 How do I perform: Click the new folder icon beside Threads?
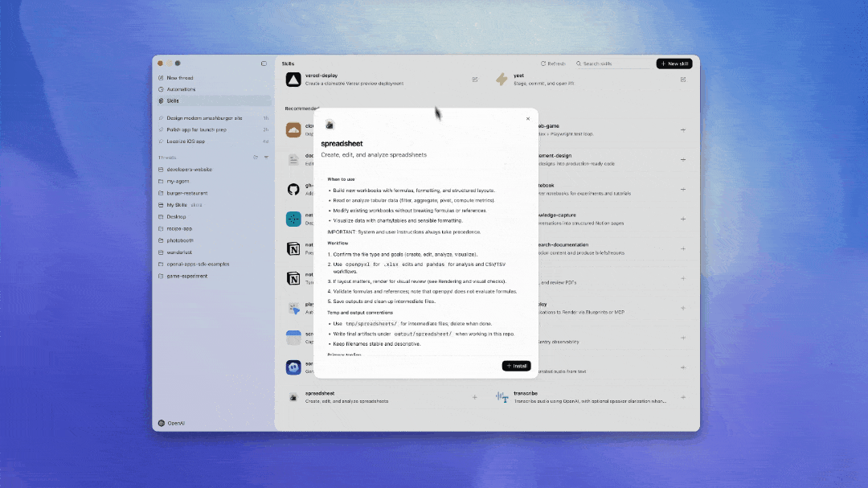click(x=256, y=158)
